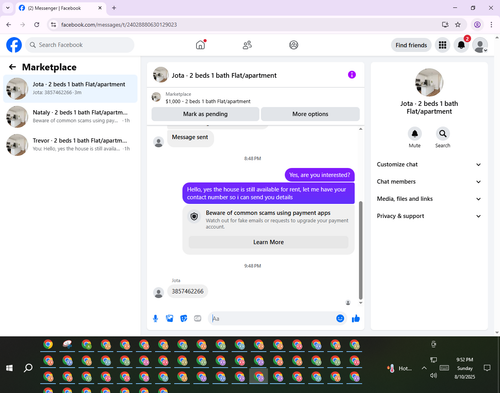Choose a sticker icon

pyautogui.click(x=184, y=319)
